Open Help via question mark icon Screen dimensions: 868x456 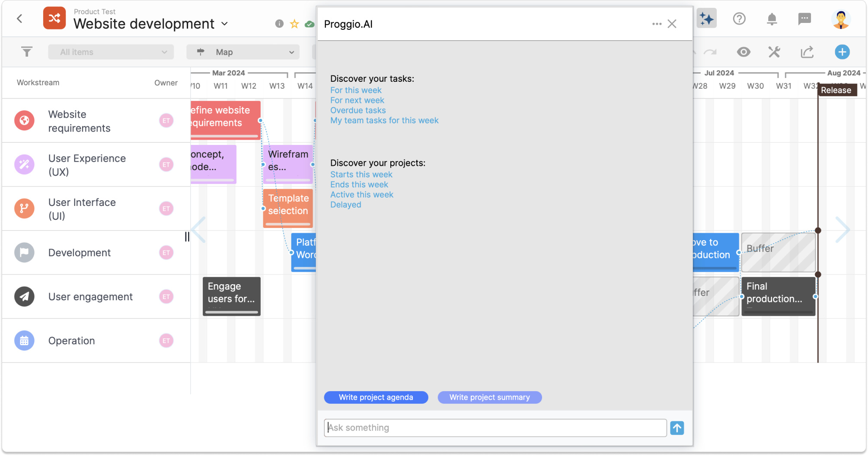click(x=739, y=19)
